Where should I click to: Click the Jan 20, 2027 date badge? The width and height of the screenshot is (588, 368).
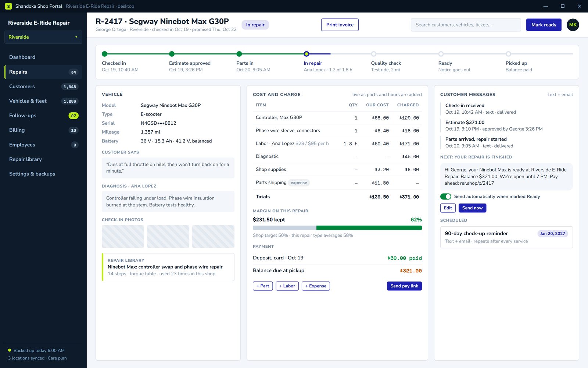552,233
